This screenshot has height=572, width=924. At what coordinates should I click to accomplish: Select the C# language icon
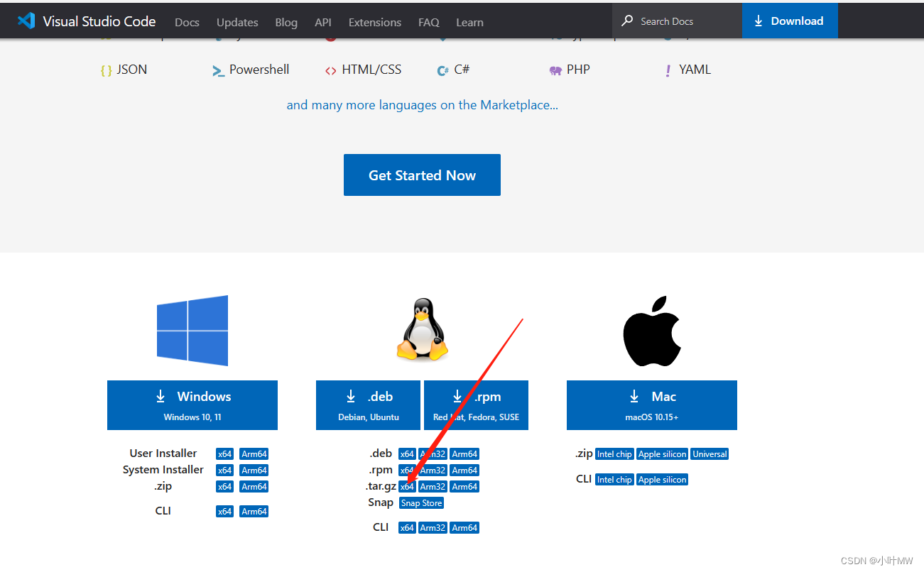click(x=442, y=70)
